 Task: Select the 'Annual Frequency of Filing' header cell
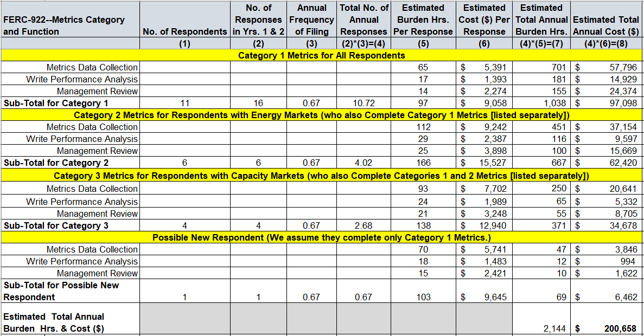[311, 20]
